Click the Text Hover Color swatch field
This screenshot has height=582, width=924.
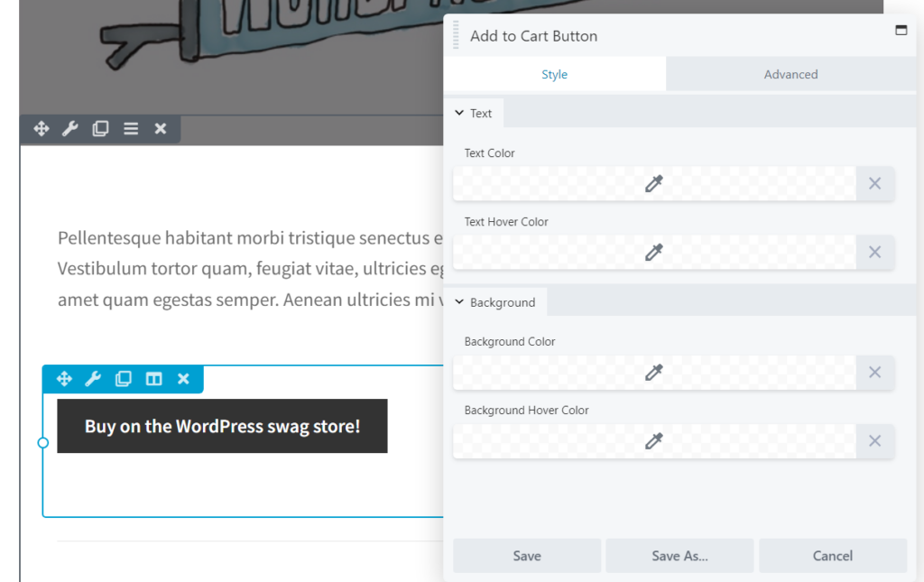click(653, 253)
